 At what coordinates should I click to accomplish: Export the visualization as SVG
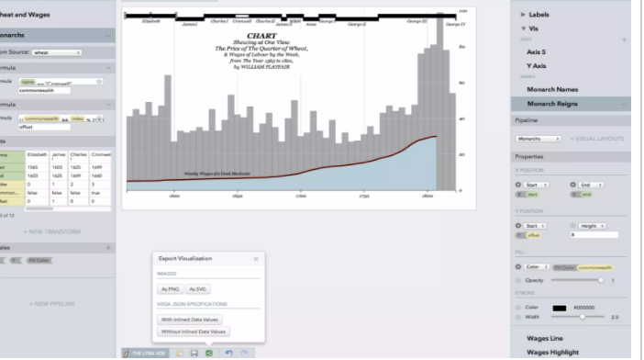(x=197, y=289)
